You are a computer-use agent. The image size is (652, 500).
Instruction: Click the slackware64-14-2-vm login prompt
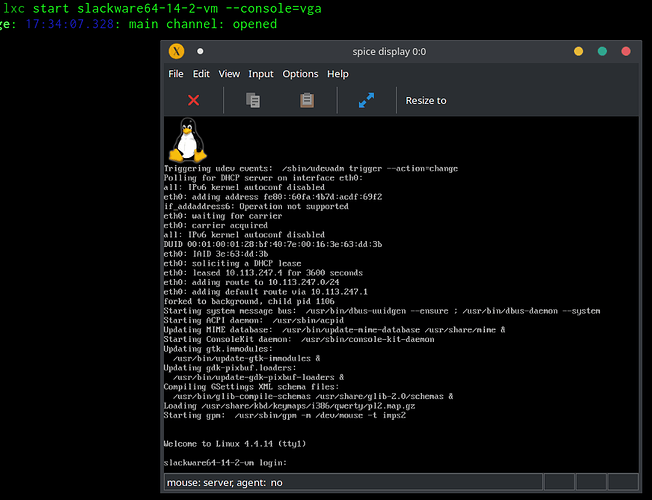225,463
